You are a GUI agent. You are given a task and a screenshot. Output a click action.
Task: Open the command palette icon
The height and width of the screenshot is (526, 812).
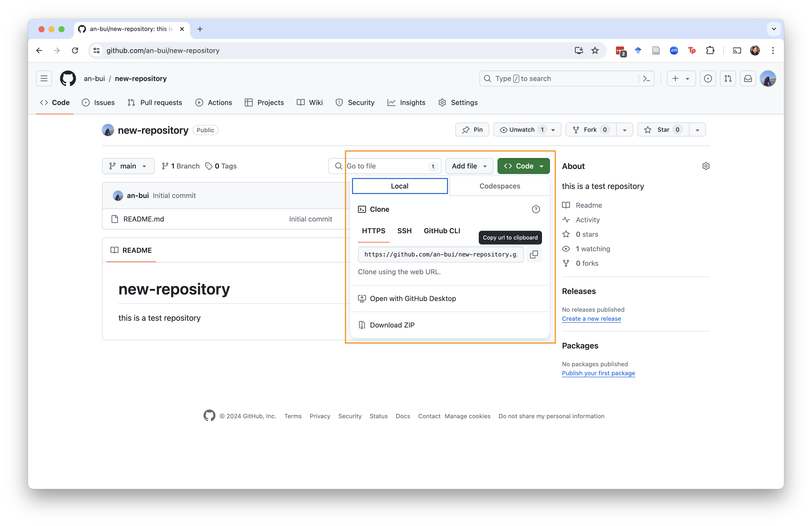click(646, 79)
